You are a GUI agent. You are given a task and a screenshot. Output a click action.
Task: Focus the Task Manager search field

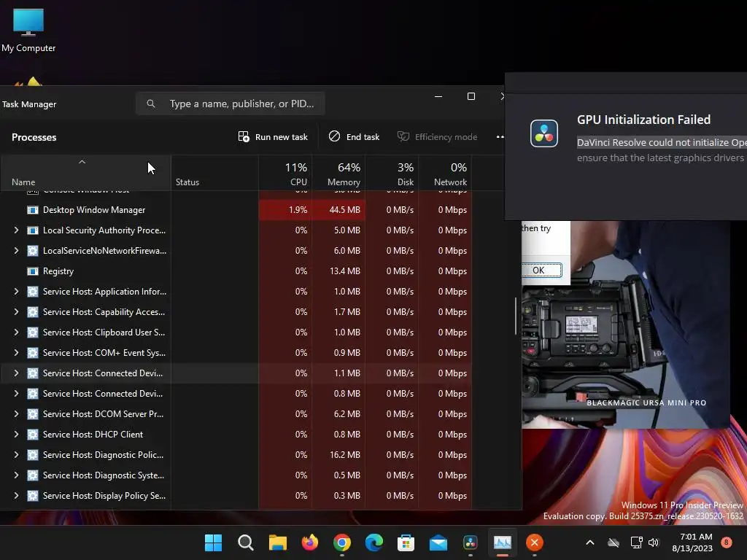[x=231, y=104]
